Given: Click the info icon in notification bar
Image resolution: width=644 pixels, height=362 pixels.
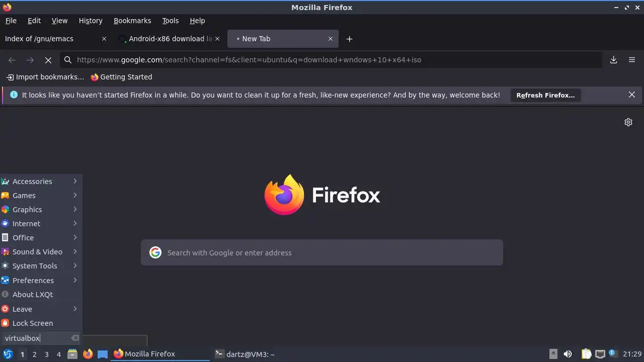Looking at the screenshot, I should tap(14, 95).
